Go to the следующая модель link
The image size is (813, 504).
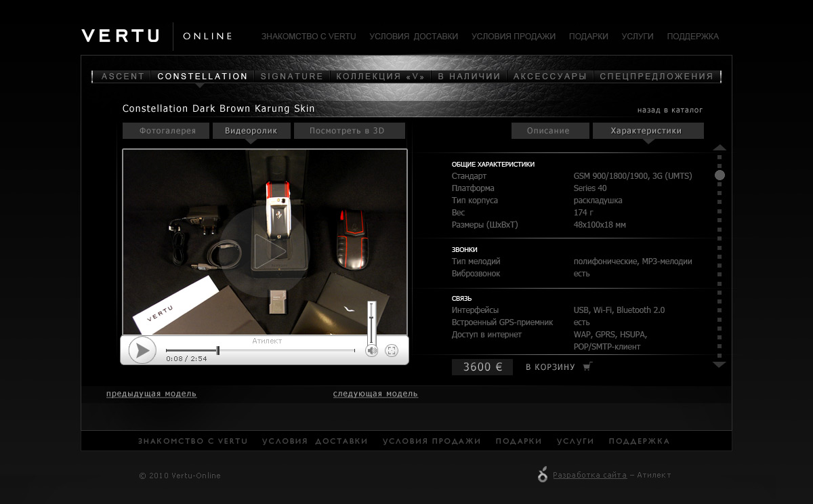(375, 394)
